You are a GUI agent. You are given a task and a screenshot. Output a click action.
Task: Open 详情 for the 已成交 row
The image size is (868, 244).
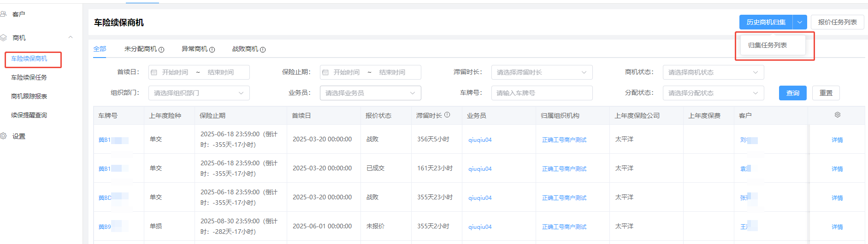(x=837, y=169)
